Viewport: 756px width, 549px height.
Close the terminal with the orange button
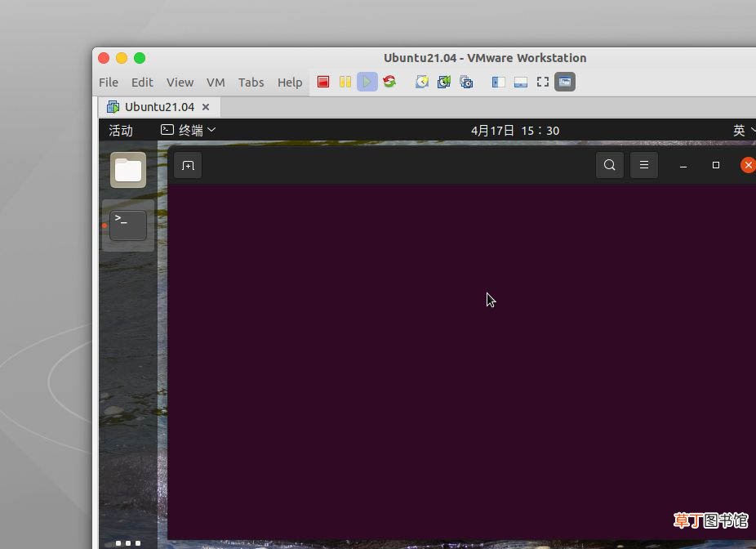point(748,165)
